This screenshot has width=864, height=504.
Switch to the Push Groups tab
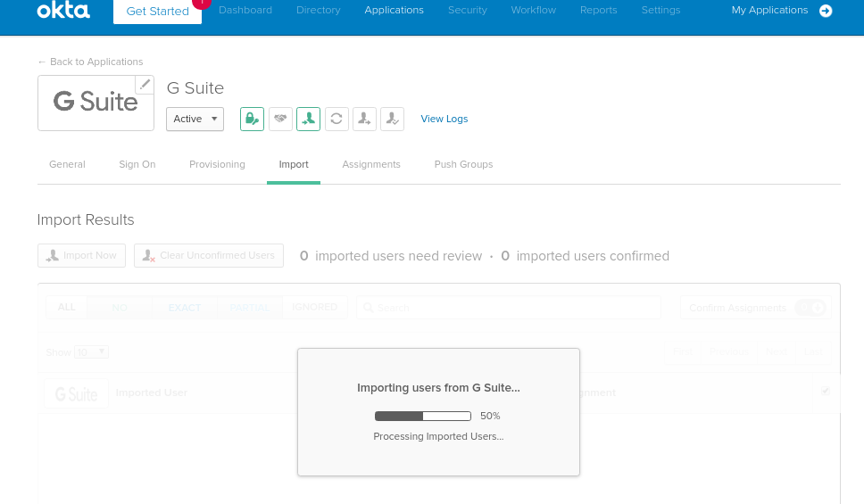[463, 164]
